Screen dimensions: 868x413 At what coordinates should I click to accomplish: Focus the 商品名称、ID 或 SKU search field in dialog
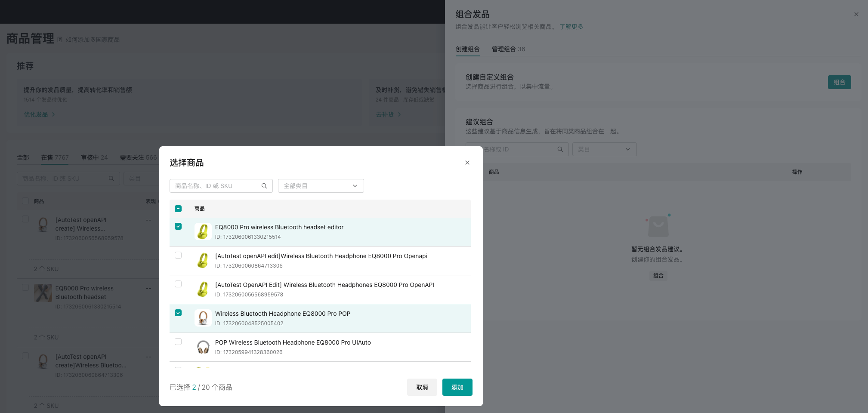[x=215, y=186]
